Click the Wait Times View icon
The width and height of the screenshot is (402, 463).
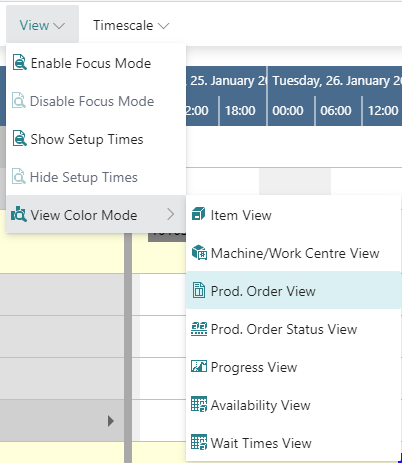pos(199,442)
